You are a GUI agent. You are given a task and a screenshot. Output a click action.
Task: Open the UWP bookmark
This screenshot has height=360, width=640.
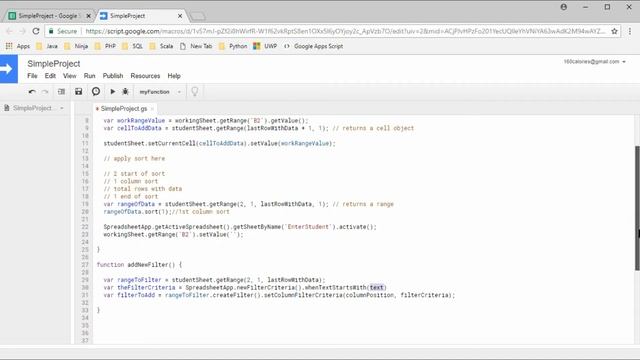tap(265, 46)
